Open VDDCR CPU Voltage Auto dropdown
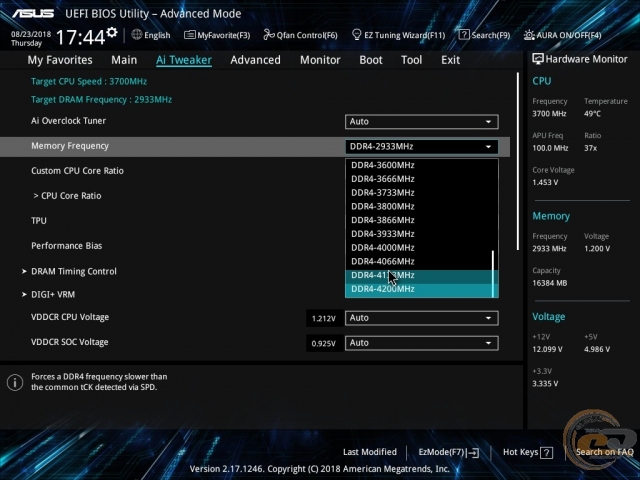 point(422,318)
